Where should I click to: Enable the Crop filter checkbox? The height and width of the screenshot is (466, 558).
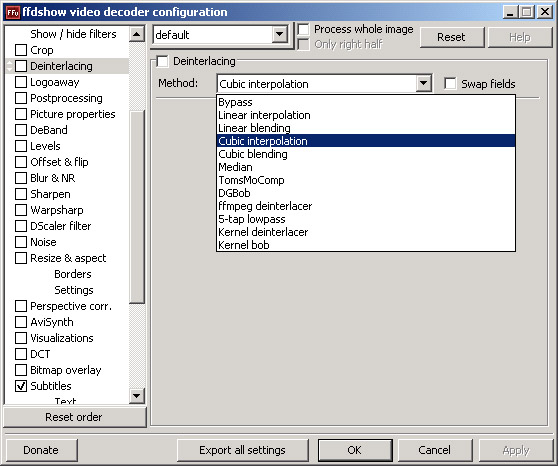pyautogui.click(x=21, y=50)
